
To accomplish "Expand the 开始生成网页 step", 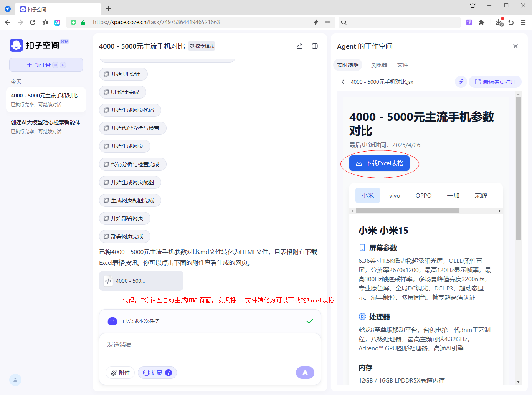I will (x=124, y=146).
